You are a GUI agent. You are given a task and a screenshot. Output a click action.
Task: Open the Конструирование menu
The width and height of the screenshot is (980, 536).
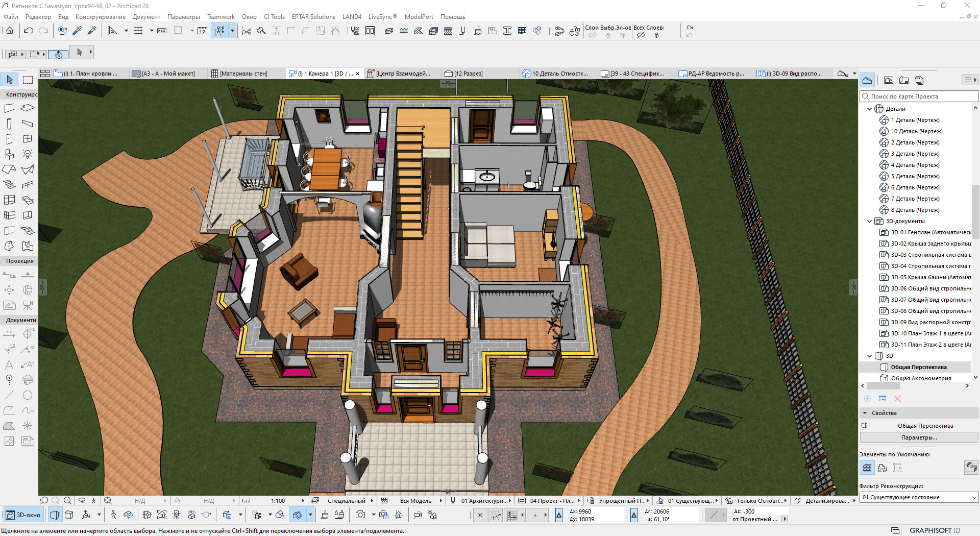(100, 17)
